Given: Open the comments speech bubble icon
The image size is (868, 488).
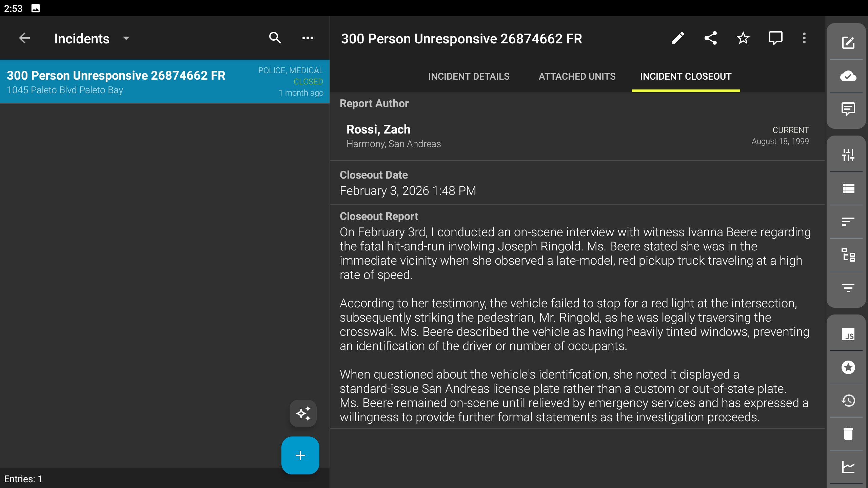Looking at the screenshot, I should pos(775,38).
